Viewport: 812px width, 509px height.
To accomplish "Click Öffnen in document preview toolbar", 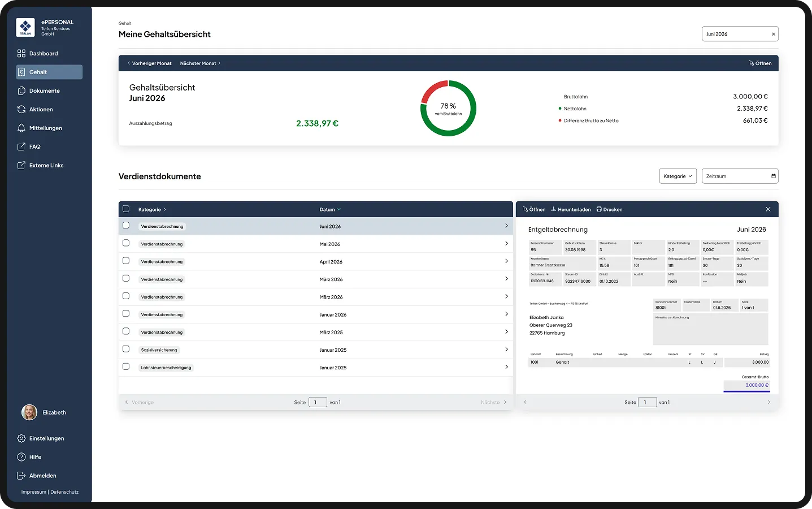I will [534, 209].
